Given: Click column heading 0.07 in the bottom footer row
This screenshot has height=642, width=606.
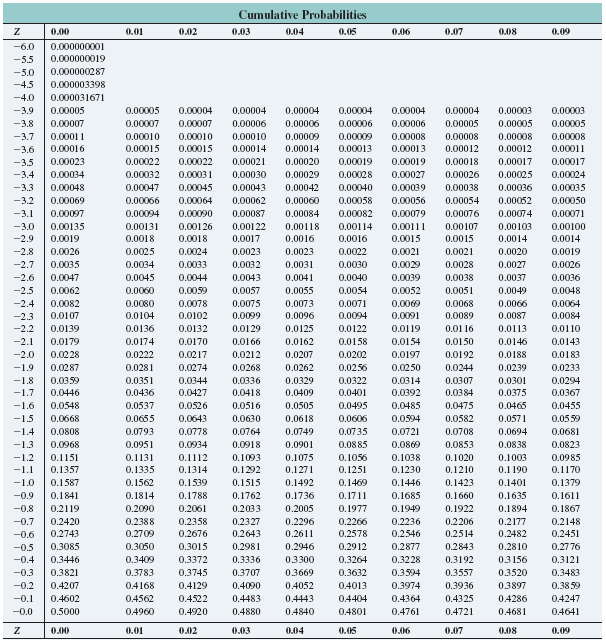Looking at the screenshot, I should coord(454,631).
